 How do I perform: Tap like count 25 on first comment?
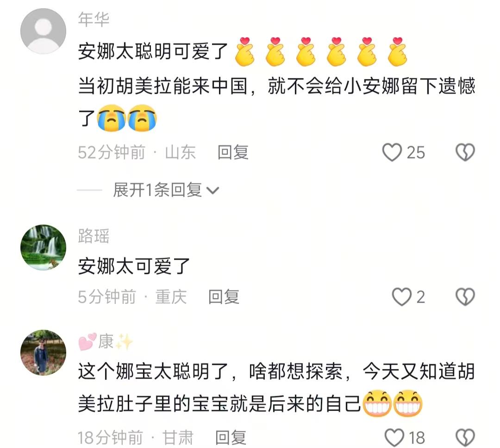[x=416, y=152]
